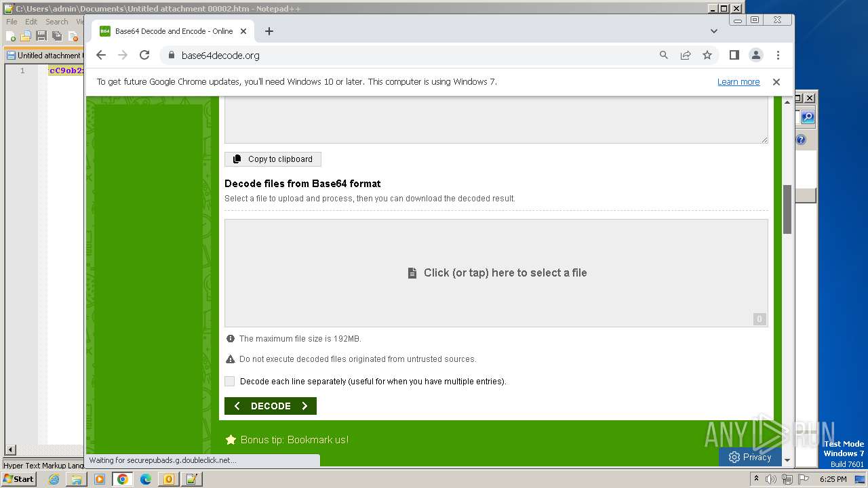Image resolution: width=868 pixels, height=488 pixels.
Task: Dismiss the Chrome update notification bar
Action: (776, 82)
